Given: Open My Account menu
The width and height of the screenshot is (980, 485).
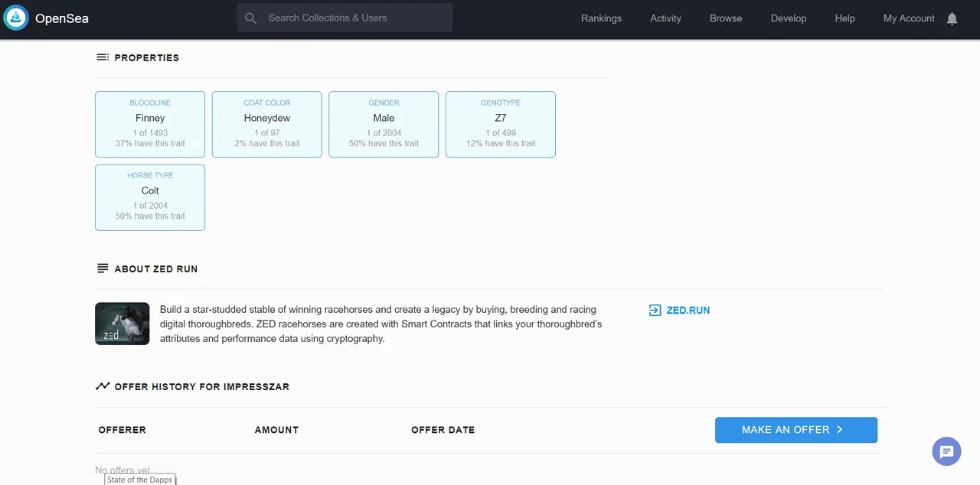Looking at the screenshot, I should click(x=909, y=18).
